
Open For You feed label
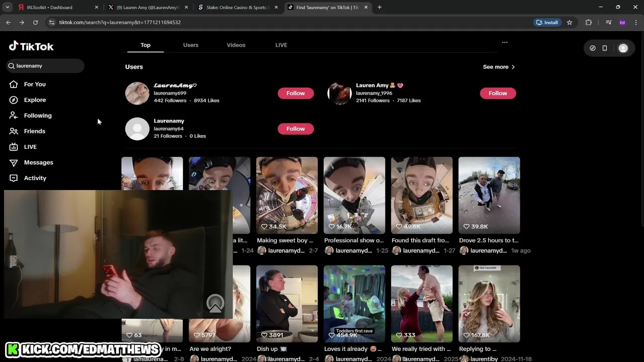[35, 84]
